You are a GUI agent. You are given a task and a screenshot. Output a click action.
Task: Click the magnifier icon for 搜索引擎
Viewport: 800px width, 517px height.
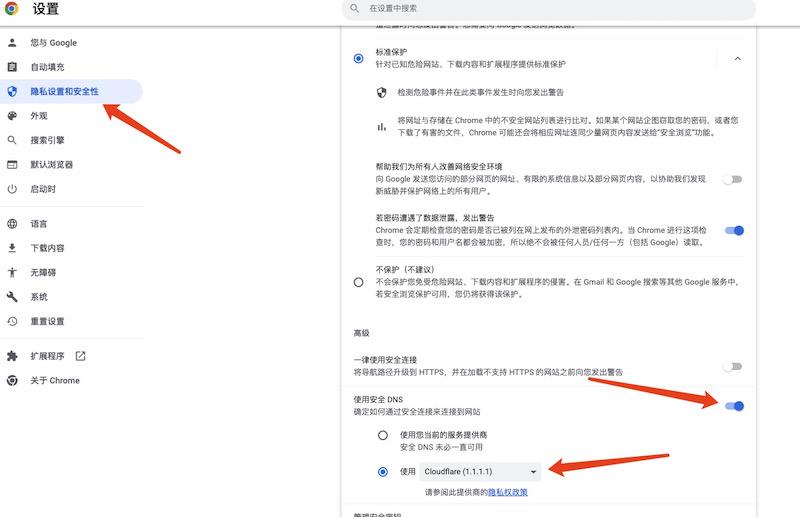tap(12, 140)
